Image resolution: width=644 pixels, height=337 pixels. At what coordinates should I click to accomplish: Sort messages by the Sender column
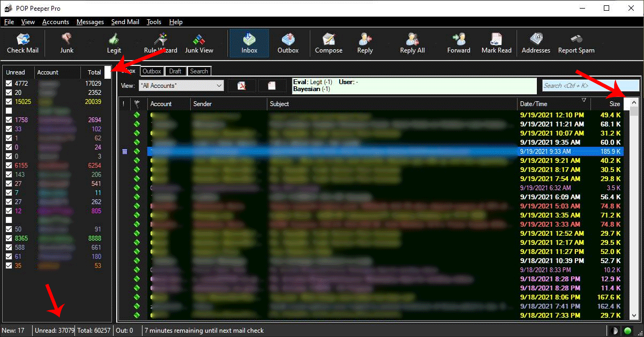(229, 104)
